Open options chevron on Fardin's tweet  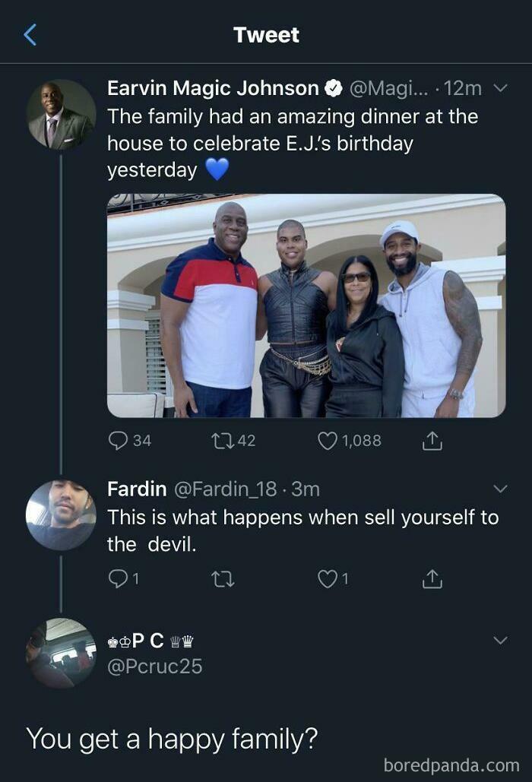500,489
